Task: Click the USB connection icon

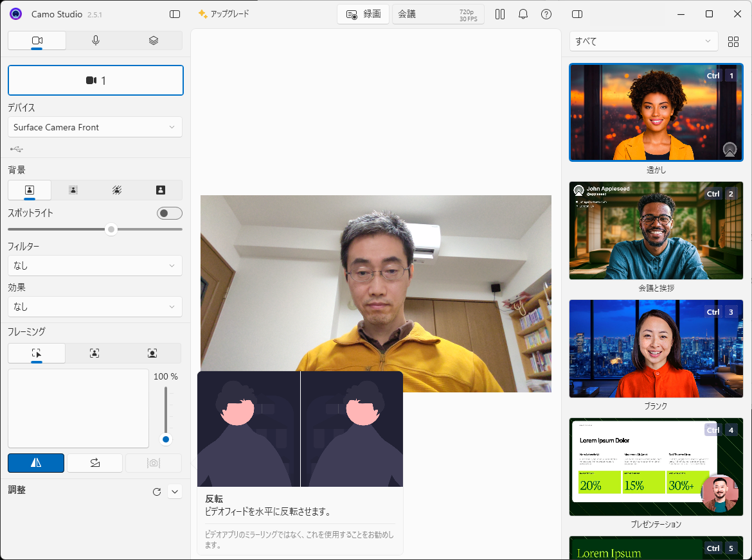Action: click(x=17, y=150)
